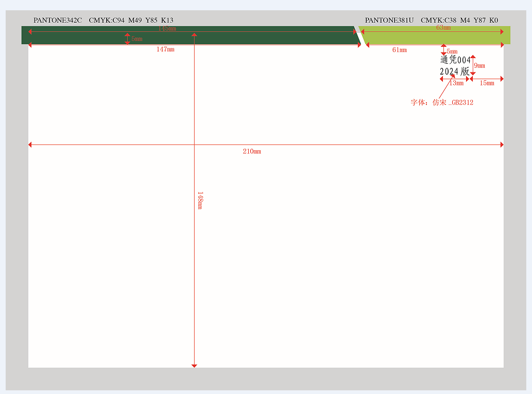Image resolution: width=532 pixels, height=394 pixels.
Task: Click the 9mm height dimension label
Action: pyautogui.click(x=479, y=65)
